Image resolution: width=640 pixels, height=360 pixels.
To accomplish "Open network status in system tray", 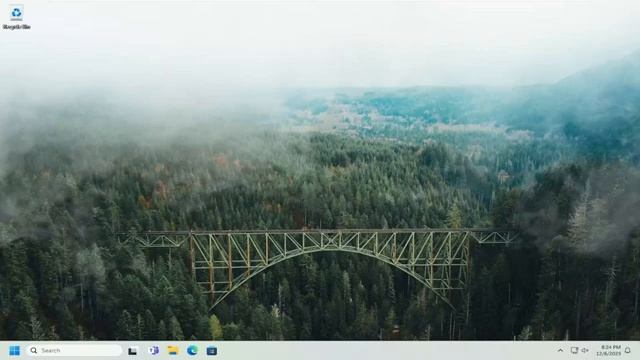I will [x=574, y=350].
